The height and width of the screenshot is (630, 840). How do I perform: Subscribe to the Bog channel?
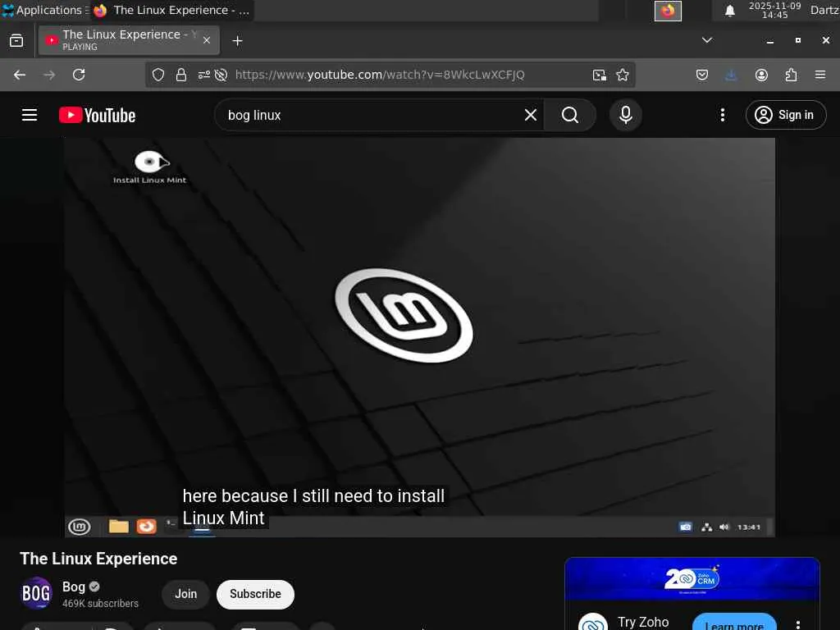click(256, 594)
